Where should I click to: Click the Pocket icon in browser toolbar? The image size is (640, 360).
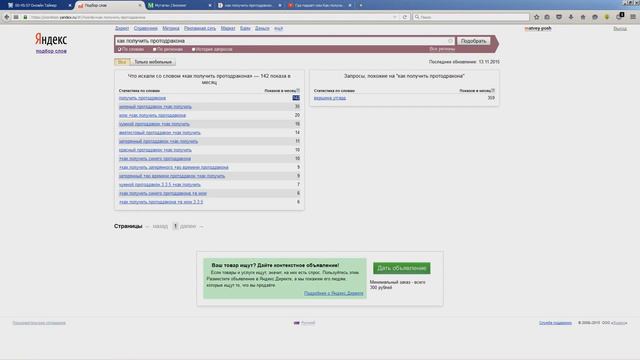pos(559,17)
